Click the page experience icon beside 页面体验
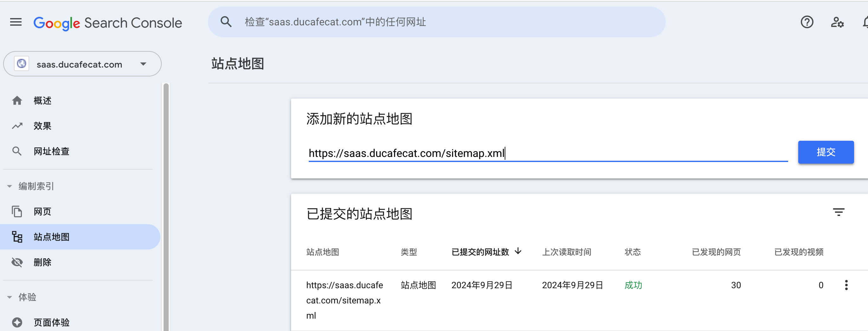The image size is (868, 331). coord(17,322)
